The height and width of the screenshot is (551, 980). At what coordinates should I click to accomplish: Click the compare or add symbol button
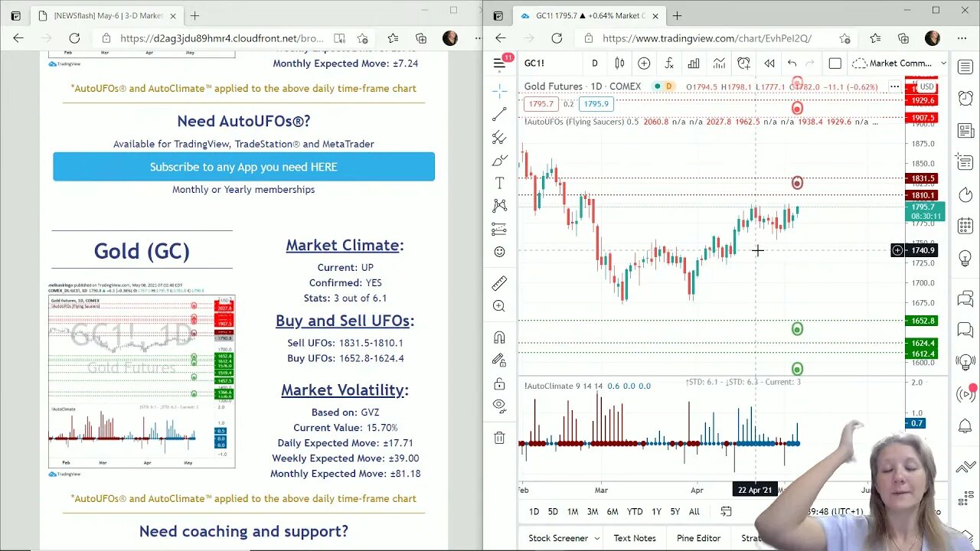[x=644, y=64]
